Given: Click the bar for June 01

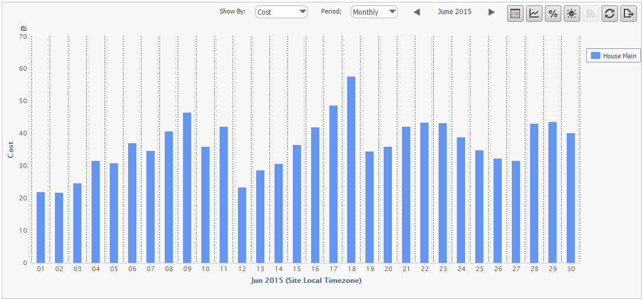Looking at the screenshot, I should (x=41, y=227).
